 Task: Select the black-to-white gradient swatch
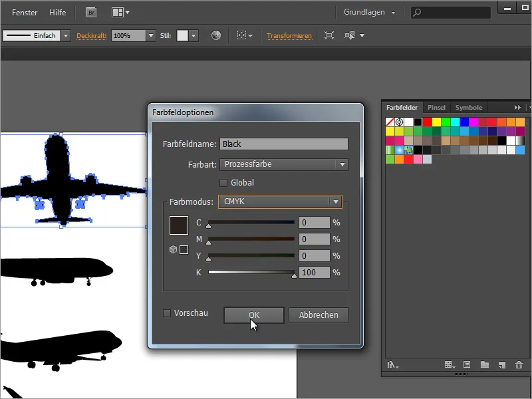click(520, 140)
